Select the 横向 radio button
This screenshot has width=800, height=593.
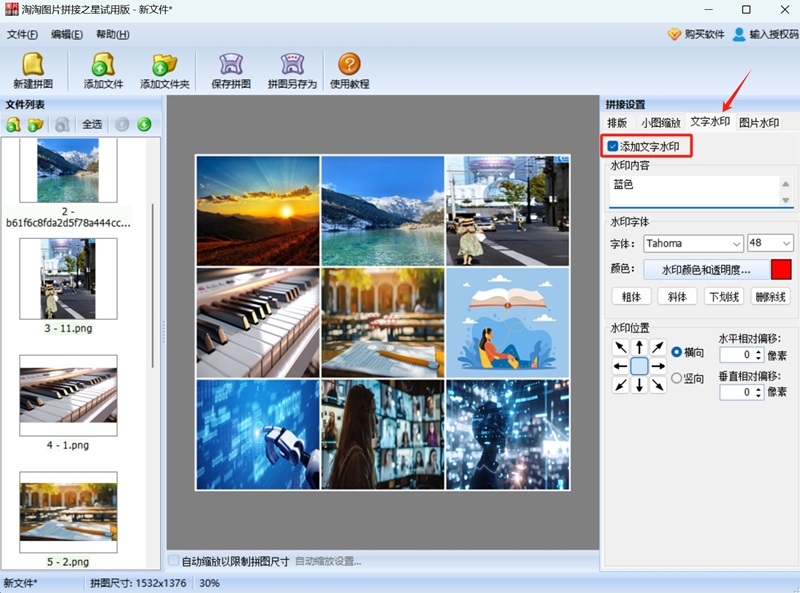click(677, 352)
